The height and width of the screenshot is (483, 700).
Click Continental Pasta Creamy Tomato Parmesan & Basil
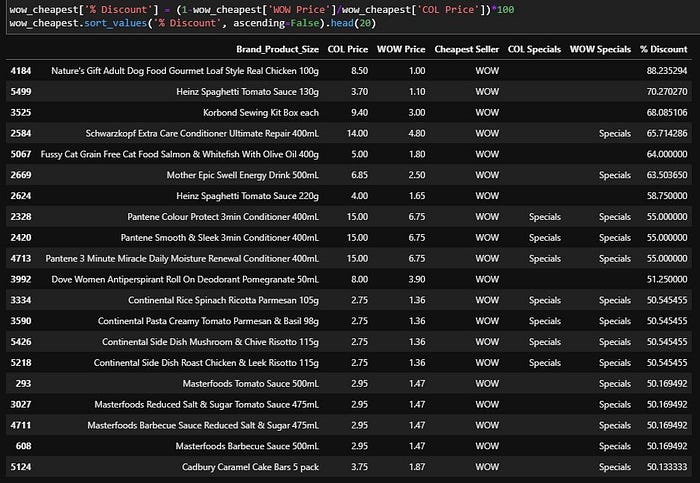click(208, 321)
